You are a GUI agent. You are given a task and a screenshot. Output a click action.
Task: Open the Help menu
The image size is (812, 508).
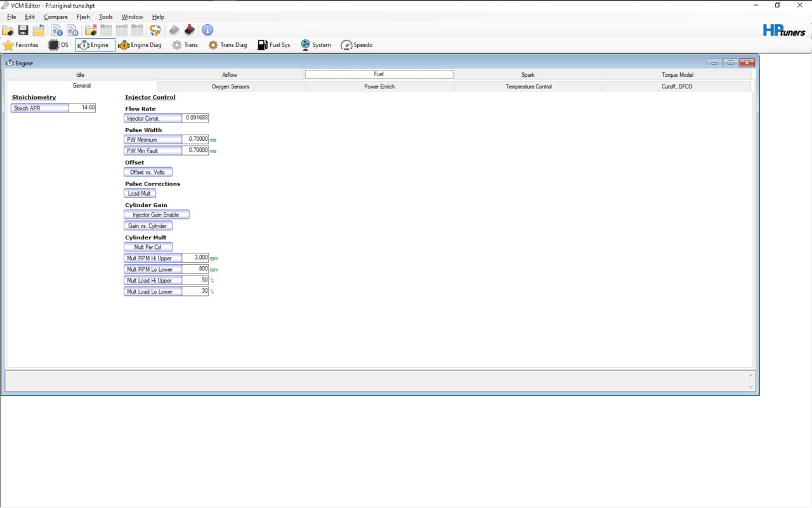coord(158,17)
